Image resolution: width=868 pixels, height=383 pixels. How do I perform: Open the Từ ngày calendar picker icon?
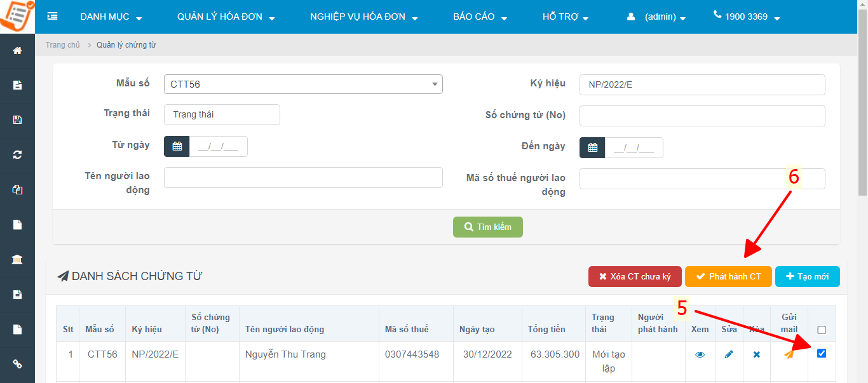pos(177,147)
